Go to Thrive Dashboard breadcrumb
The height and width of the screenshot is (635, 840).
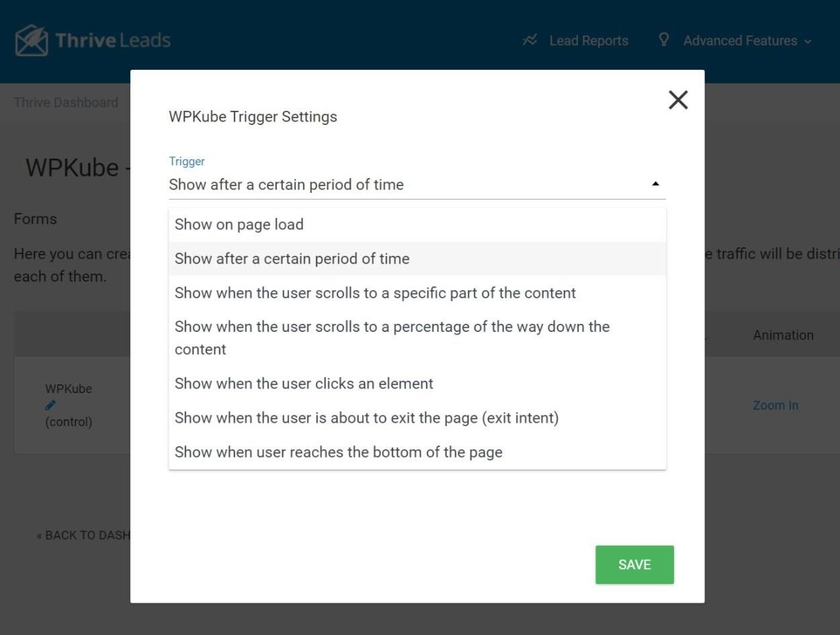tap(66, 102)
